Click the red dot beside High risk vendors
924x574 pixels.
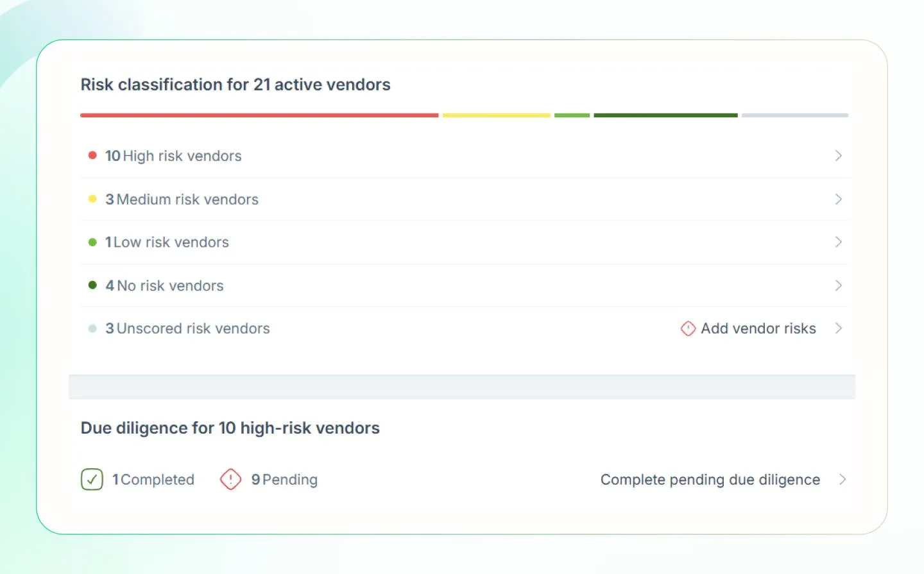point(93,155)
